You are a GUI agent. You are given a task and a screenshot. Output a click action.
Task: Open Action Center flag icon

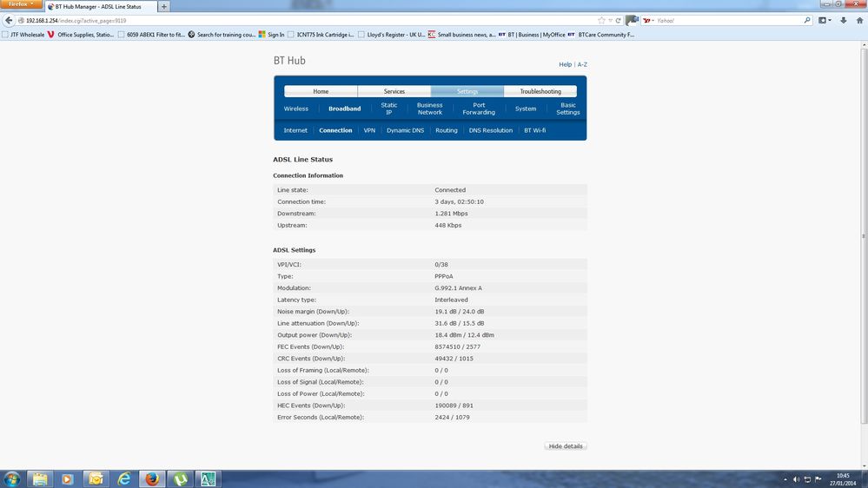click(x=818, y=479)
